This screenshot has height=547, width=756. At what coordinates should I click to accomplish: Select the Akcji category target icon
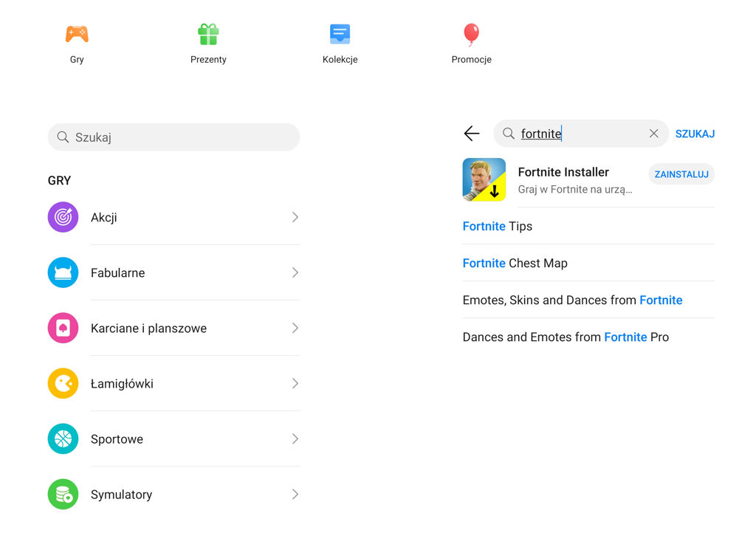63,217
